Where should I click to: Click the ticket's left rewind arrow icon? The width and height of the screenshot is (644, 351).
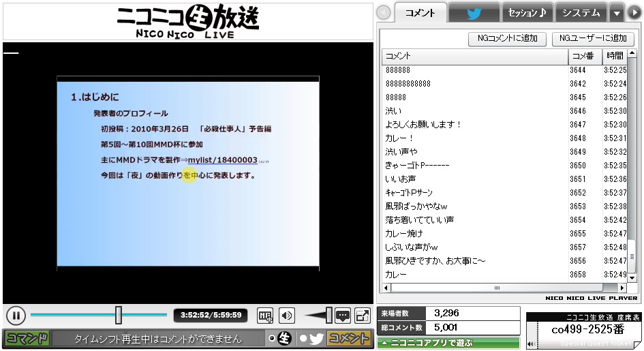(531, 344)
